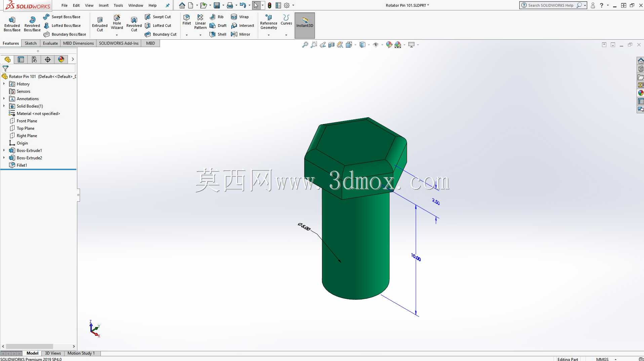
Task: Click the Rebuild traffic light icon
Action: (270, 5)
